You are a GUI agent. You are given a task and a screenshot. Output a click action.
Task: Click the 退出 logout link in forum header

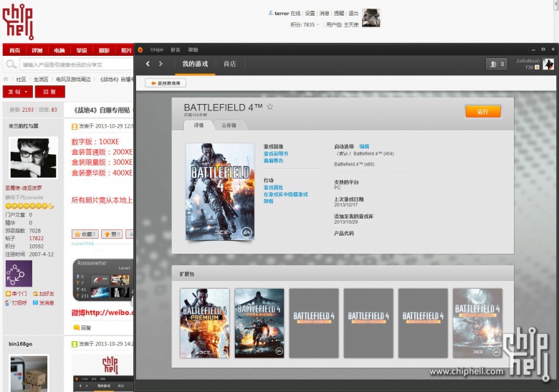click(353, 13)
